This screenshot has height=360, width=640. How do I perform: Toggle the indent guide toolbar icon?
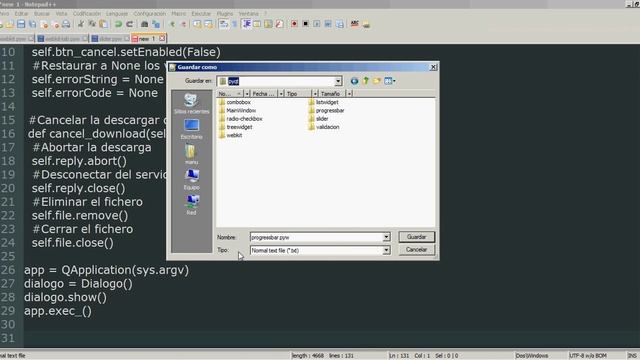coord(247,24)
